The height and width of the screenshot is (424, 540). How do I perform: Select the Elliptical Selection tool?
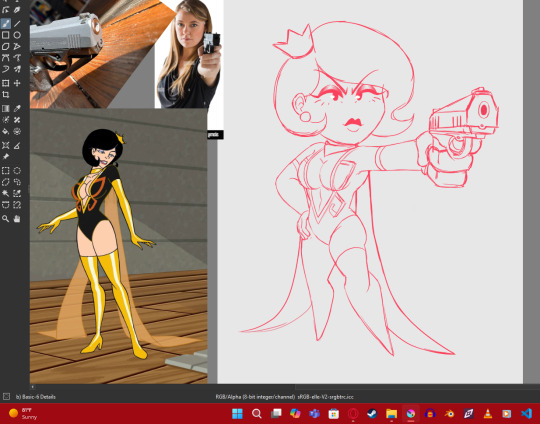[x=17, y=170]
